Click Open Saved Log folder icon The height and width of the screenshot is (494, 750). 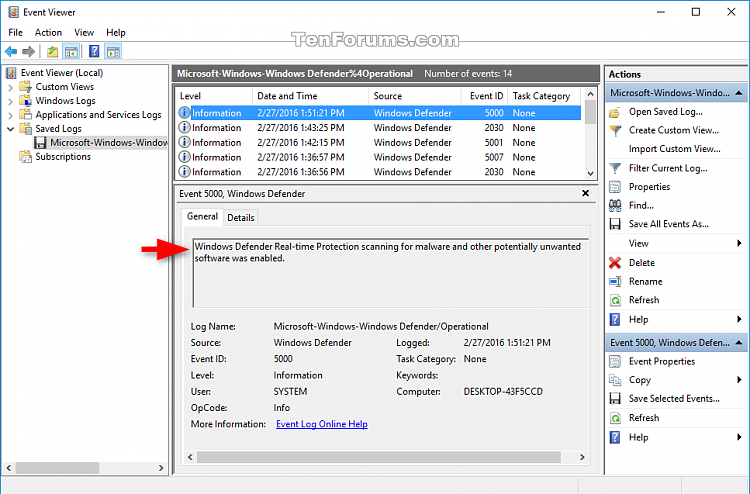615,112
